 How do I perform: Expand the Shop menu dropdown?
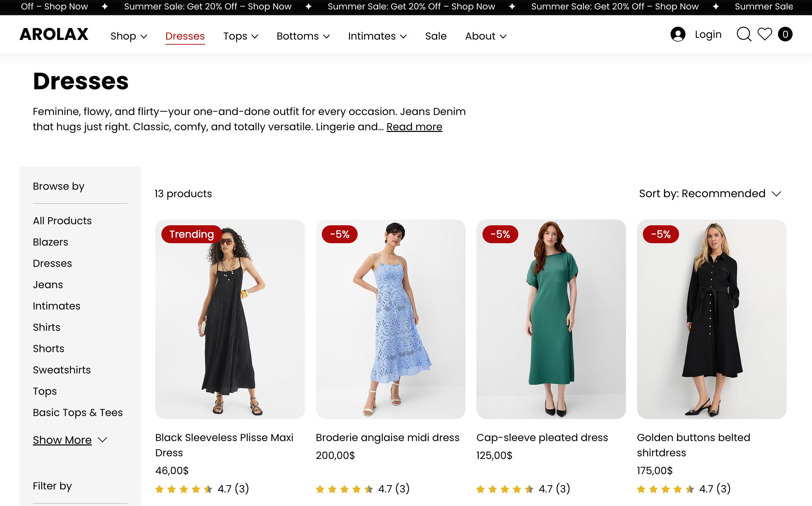pyautogui.click(x=129, y=36)
